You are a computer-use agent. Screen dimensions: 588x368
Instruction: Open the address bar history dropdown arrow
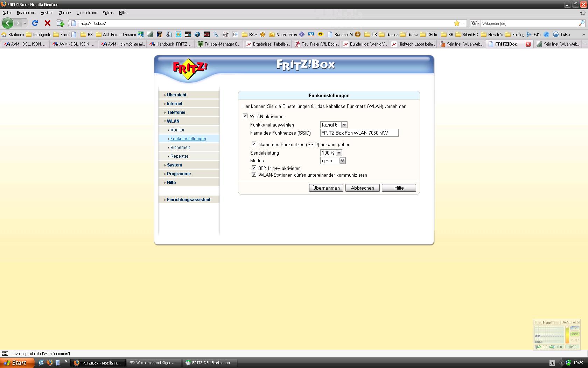[x=464, y=23]
